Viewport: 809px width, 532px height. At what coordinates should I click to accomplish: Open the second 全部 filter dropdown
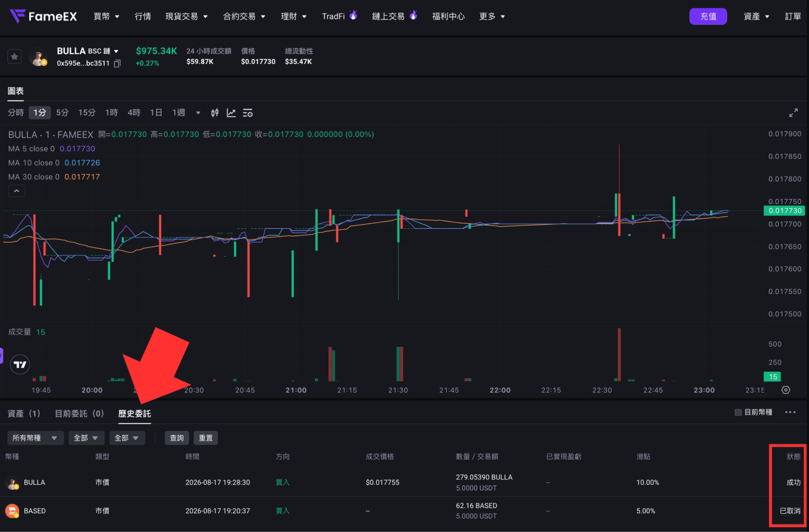point(127,438)
